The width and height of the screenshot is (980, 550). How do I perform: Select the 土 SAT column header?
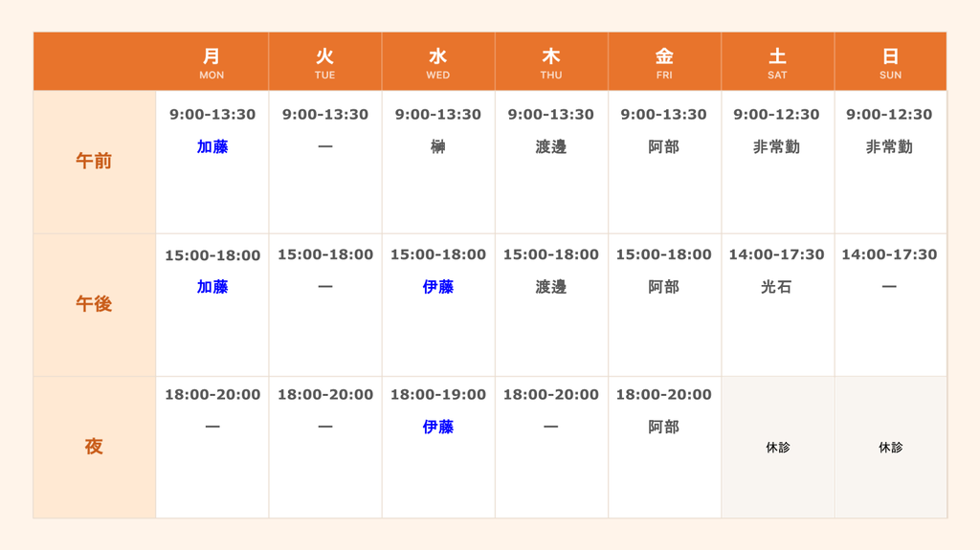(777, 62)
